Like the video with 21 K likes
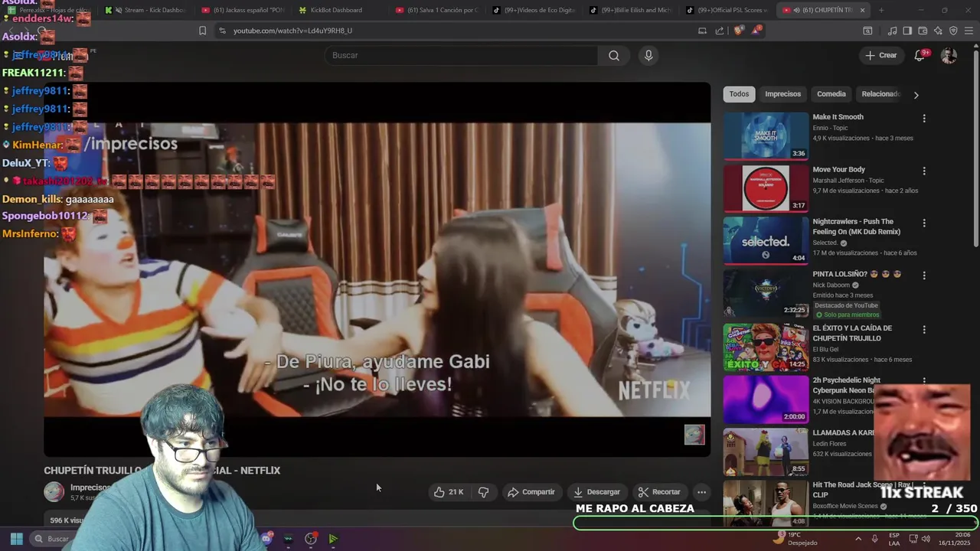980x551 pixels. click(x=449, y=492)
